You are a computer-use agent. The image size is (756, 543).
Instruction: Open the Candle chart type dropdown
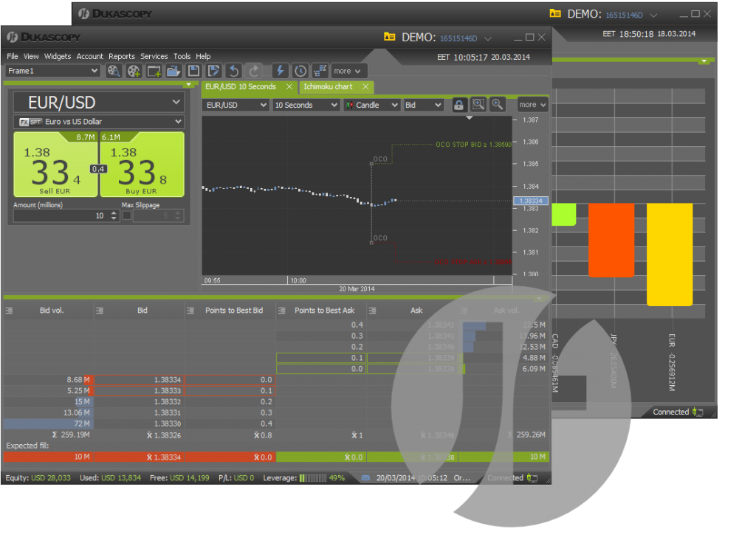[x=372, y=106]
